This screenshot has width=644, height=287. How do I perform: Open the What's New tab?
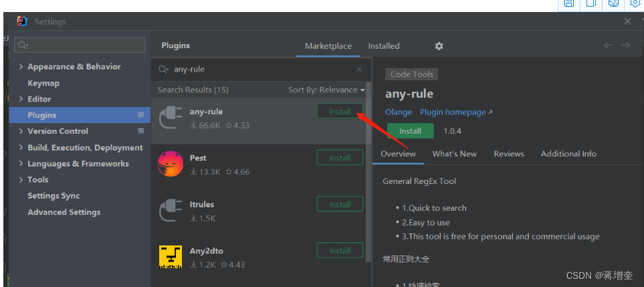click(x=454, y=154)
